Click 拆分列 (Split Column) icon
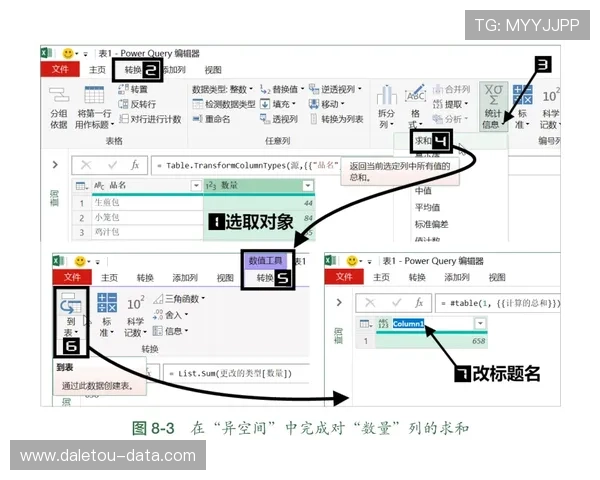 point(386,95)
